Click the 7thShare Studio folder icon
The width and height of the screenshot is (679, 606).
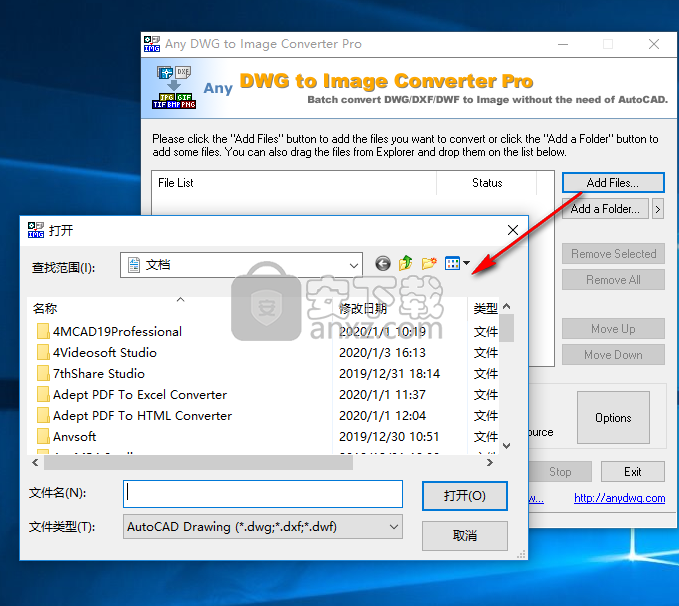(x=43, y=373)
